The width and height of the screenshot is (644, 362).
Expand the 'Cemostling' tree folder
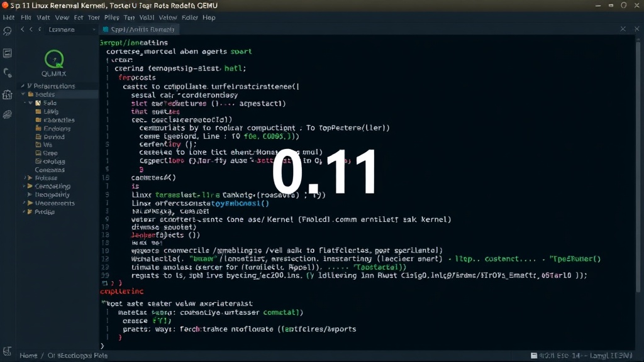(x=29, y=186)
